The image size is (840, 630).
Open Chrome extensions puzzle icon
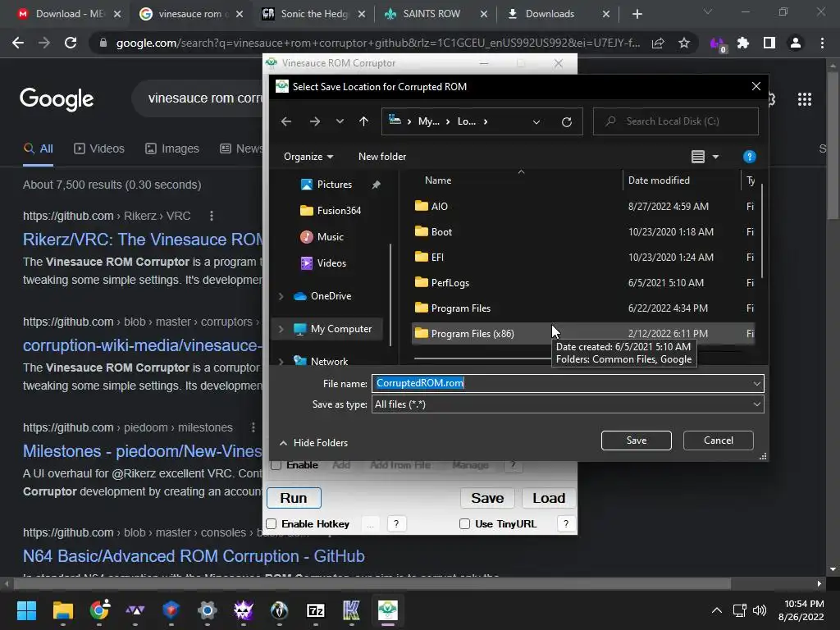743,43
